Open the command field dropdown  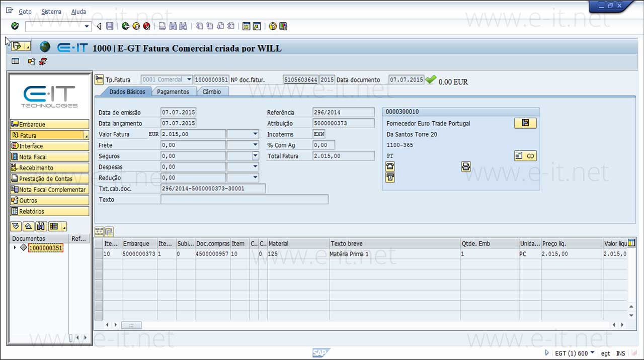tap(87, 26)
